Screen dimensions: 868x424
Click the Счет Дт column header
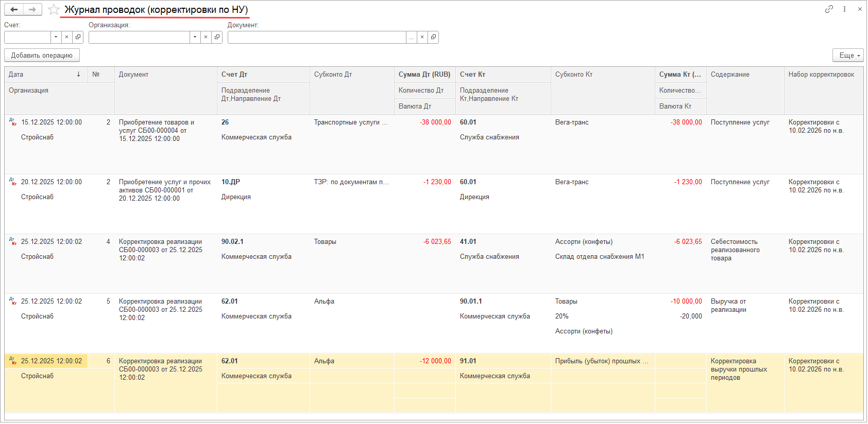pos(263,75)
